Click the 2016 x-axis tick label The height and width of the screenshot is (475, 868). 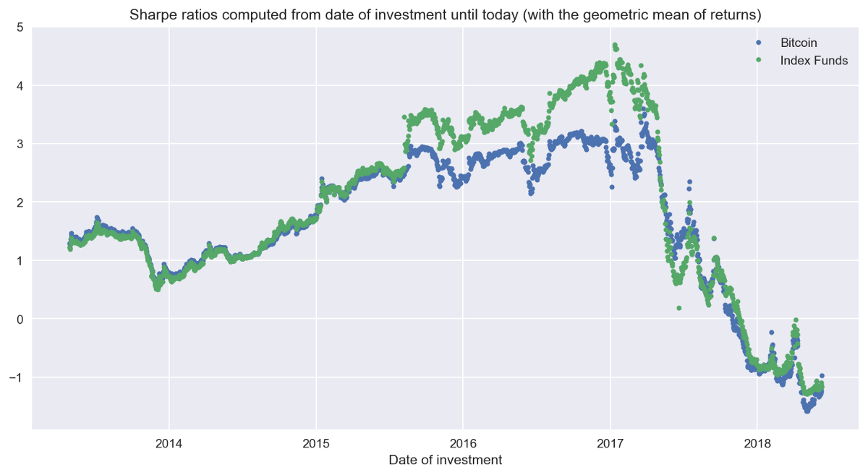coord(463,442)
